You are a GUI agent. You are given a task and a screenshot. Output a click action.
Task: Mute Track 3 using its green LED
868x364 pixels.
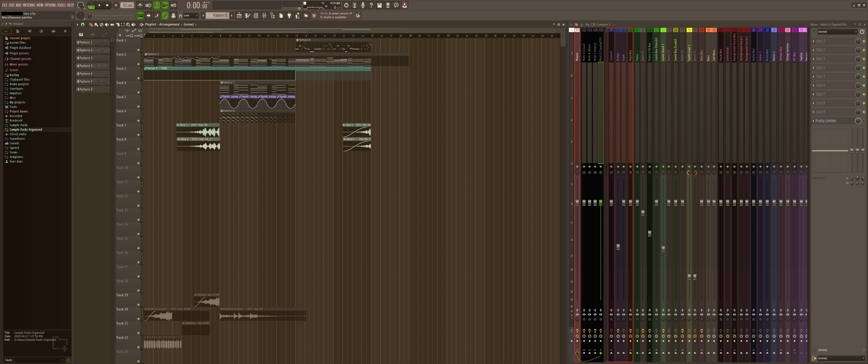(x=138, y=78)
